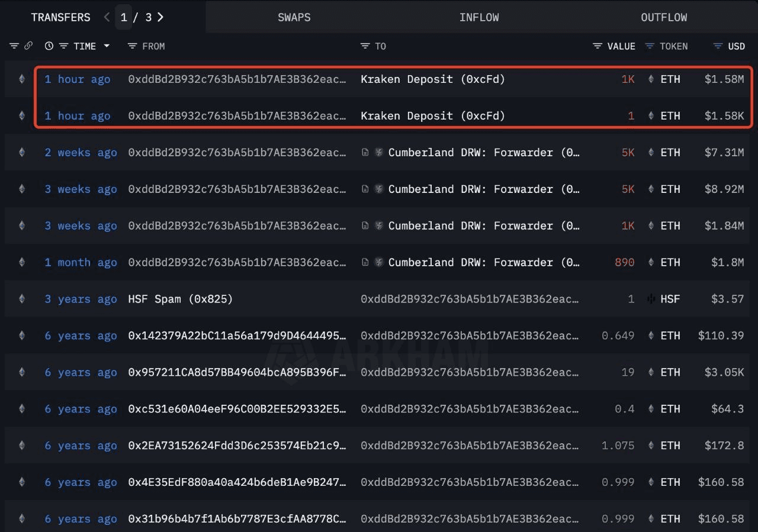Open Cumberland DRW: Forwarder in the 890 ETH row
Viewport: 758px width, 532px height.
484,262
